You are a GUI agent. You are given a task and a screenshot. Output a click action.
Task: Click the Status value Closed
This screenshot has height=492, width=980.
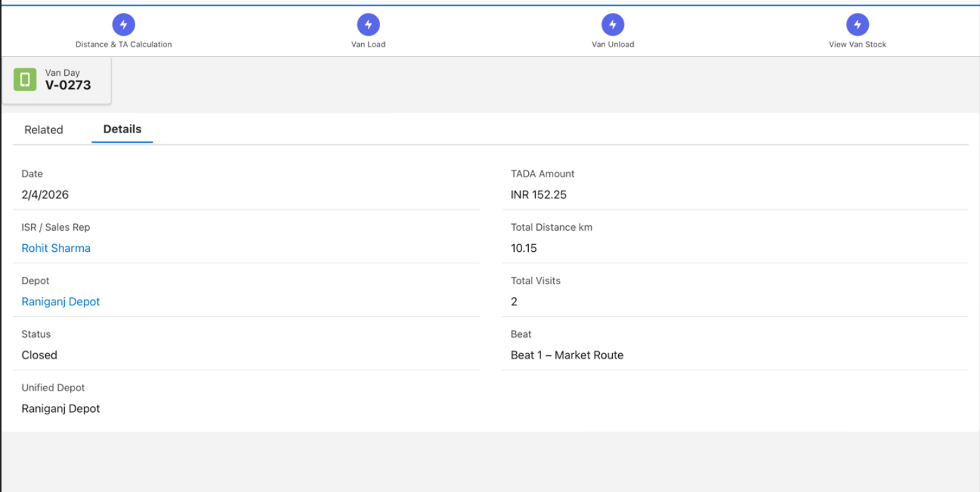click(39, 355)
